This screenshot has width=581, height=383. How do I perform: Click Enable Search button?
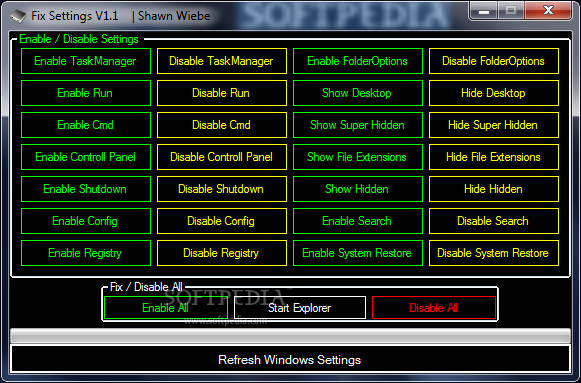(358, 221)
